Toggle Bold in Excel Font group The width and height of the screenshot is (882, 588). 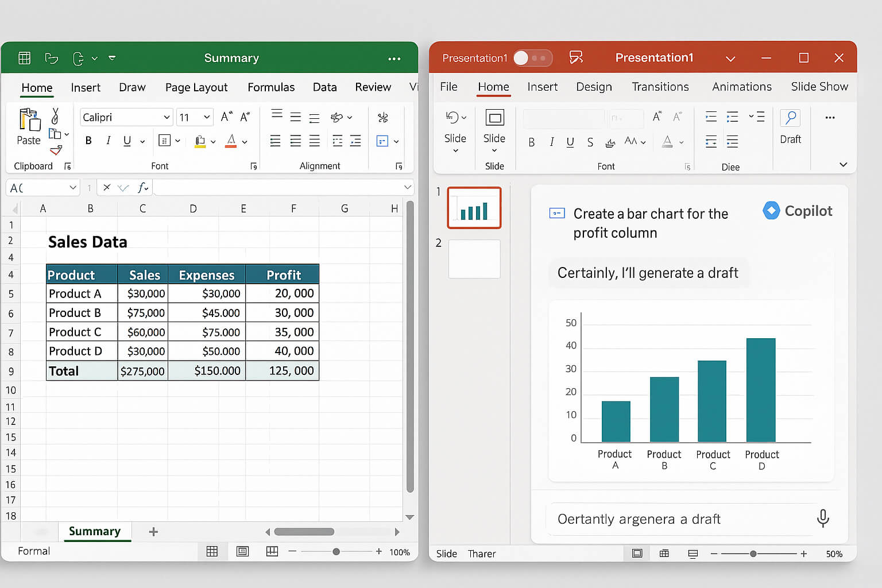coord(88,141)
